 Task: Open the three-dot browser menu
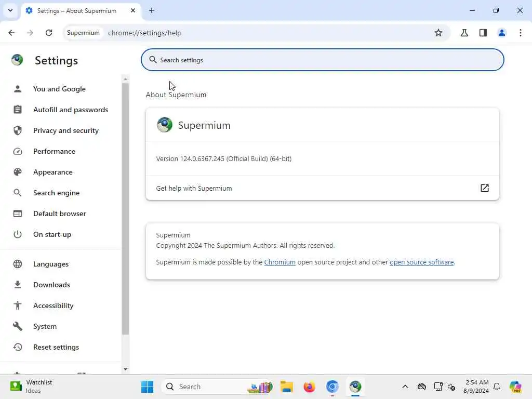(x=521, y=33)
